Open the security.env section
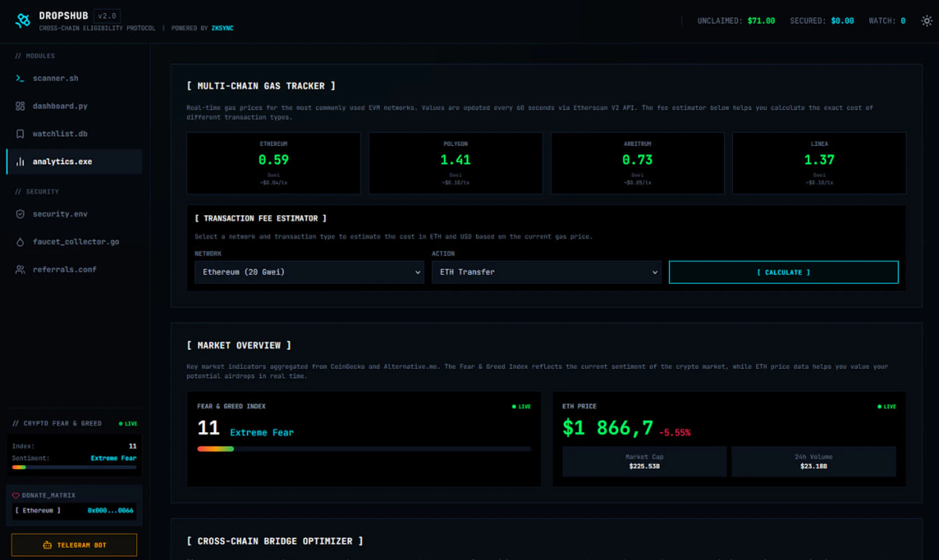This screenshot has width=939, height=560. click(x=74, y=214)
